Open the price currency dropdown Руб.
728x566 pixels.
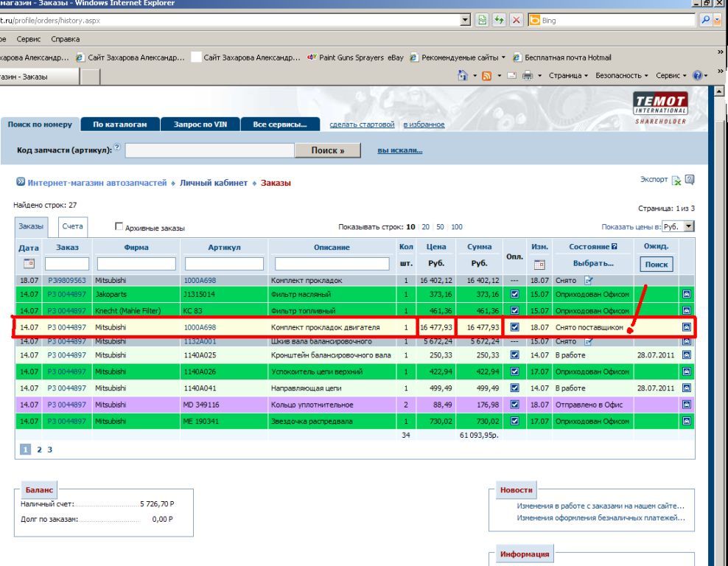(x=679, y=227)
